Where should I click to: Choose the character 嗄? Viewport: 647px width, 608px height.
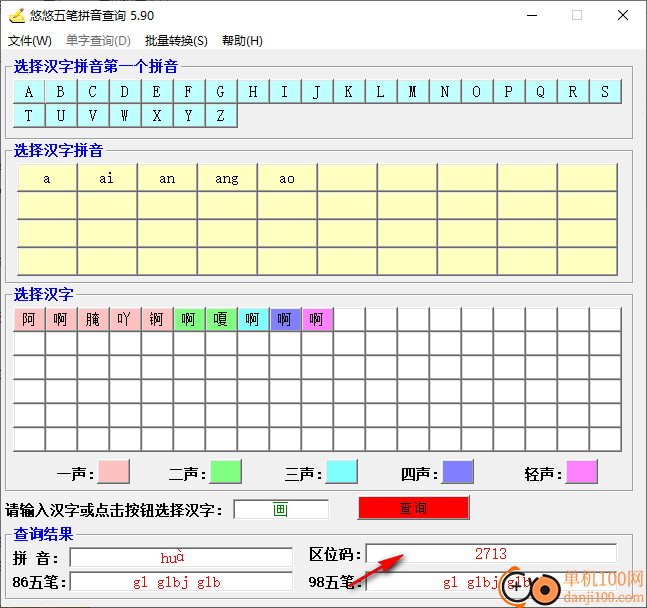pyautogui.click(x=221, y=319)
